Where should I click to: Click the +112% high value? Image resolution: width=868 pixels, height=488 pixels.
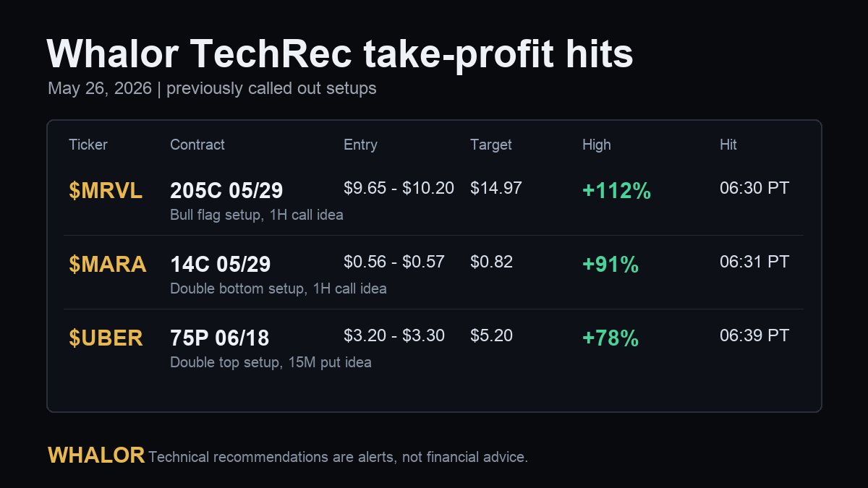pos(617,191)
